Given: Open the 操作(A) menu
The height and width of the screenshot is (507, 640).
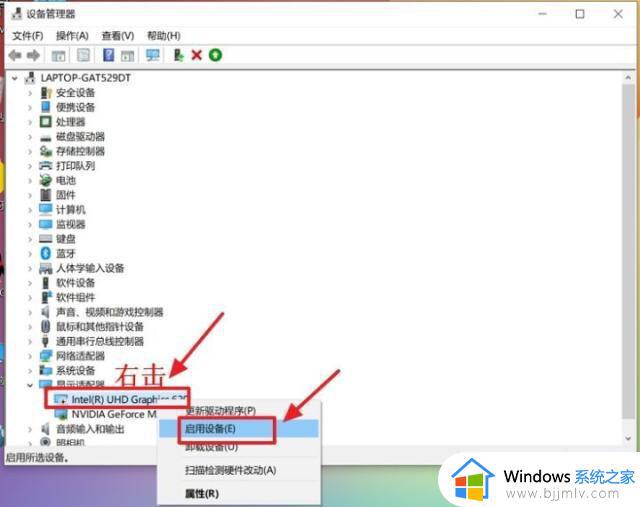Looking at the screenshot, I should pyautogui.click(x=72, y=36).
